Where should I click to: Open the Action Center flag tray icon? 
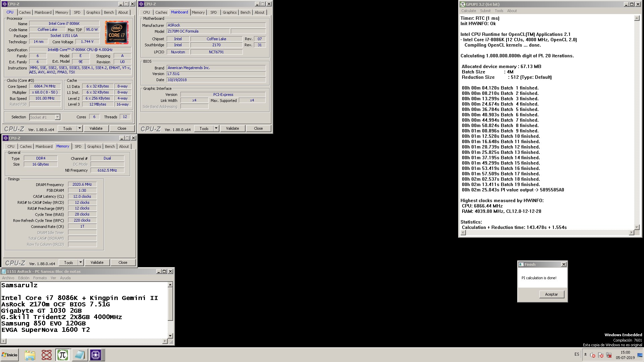(x=601, y=355)
